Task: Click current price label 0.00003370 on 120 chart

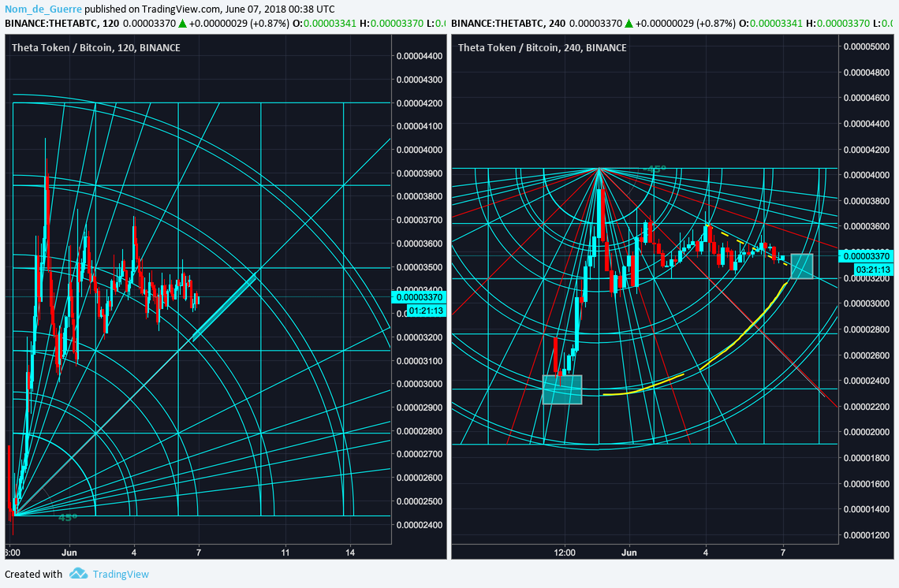Action: pos(419,297)
